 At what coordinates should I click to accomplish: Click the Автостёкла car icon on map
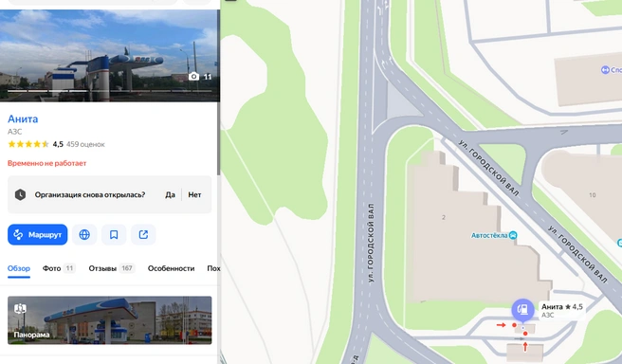513,235
